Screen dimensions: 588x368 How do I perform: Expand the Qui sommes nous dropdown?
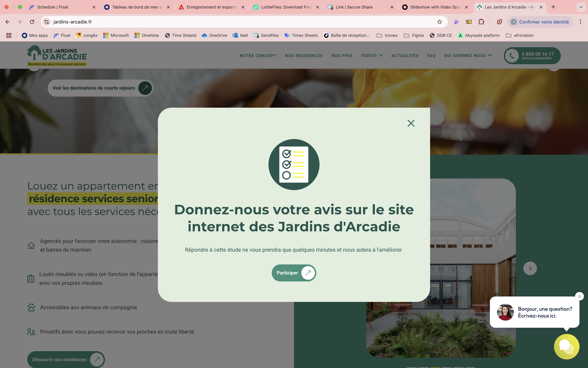[468, 55]
